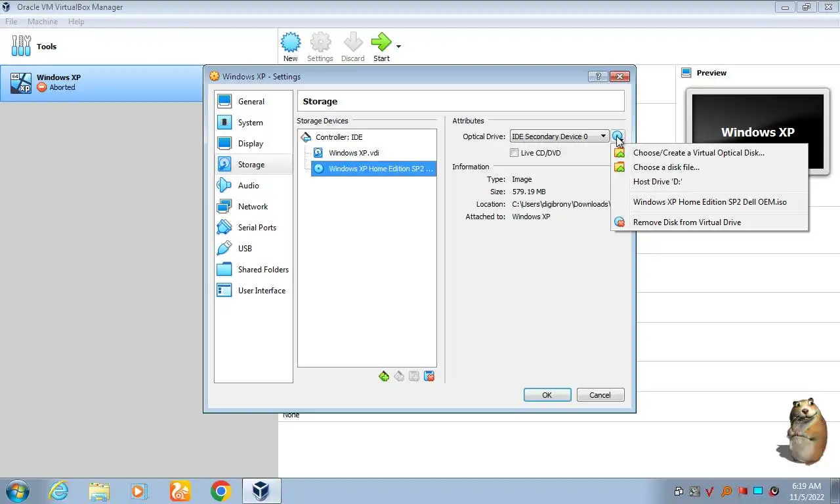Viewport: 840px width, 504px height.
Task: Click the optical disk chooser icon button
Action: point(618,136)
